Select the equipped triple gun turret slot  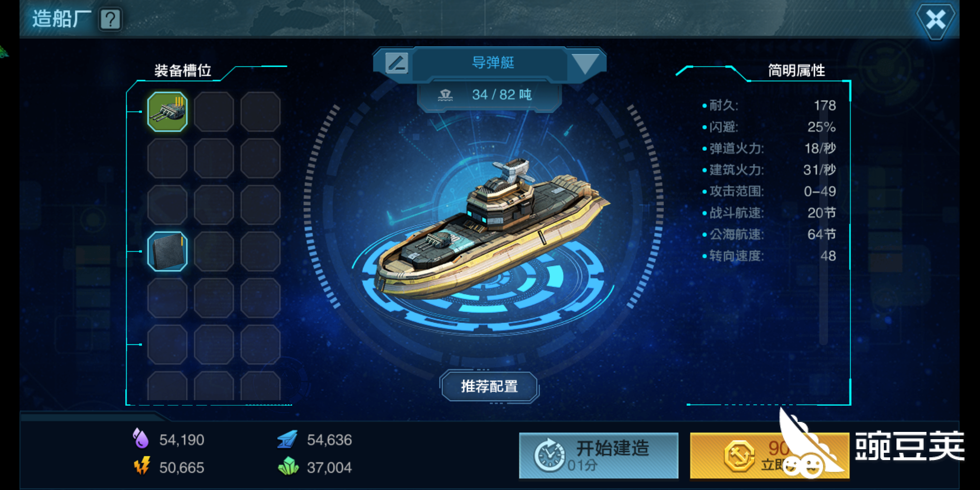click(167, 112)
